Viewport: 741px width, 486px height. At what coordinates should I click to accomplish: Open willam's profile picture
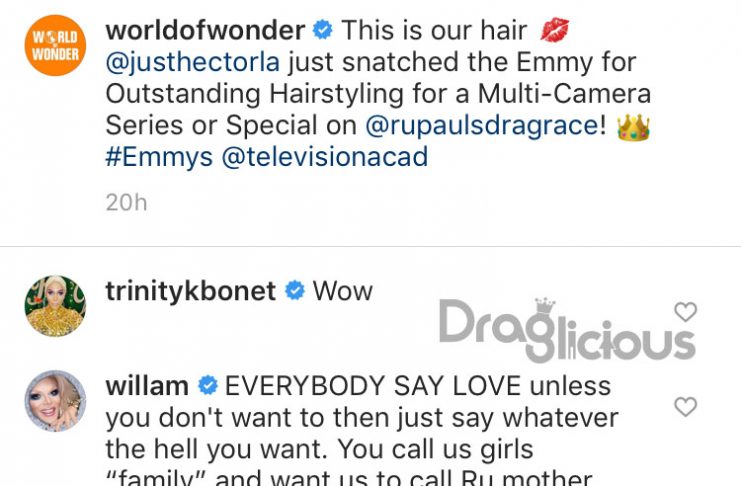click(55, 401)
